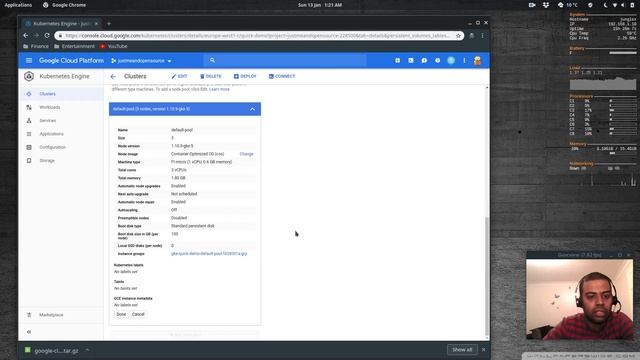Open Chrome three-dot menu
Image resolution: width=640 pixels, height=360 pixels.
click(482, 36)
